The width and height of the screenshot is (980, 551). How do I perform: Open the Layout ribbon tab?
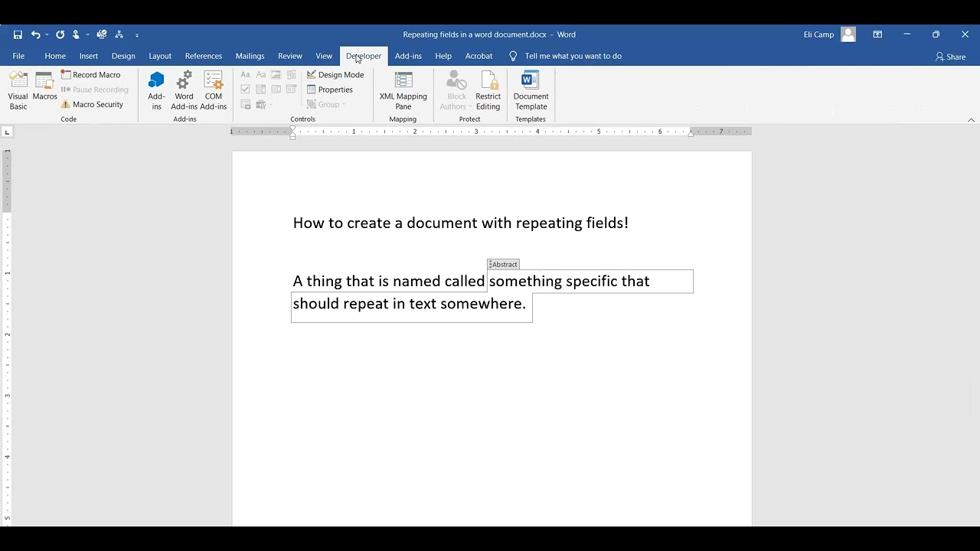(x=160, y=56)
